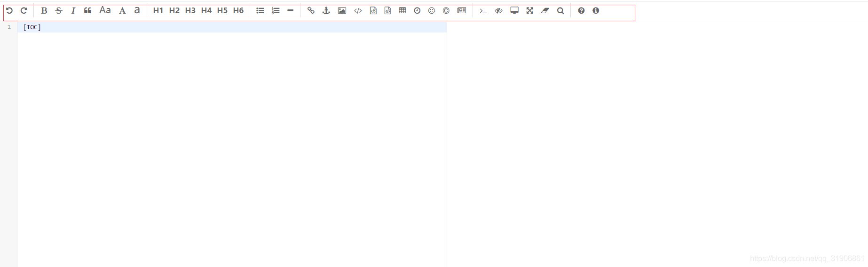Insert an unordered bullet list
The image size is (868, 267).
point(260,10)
